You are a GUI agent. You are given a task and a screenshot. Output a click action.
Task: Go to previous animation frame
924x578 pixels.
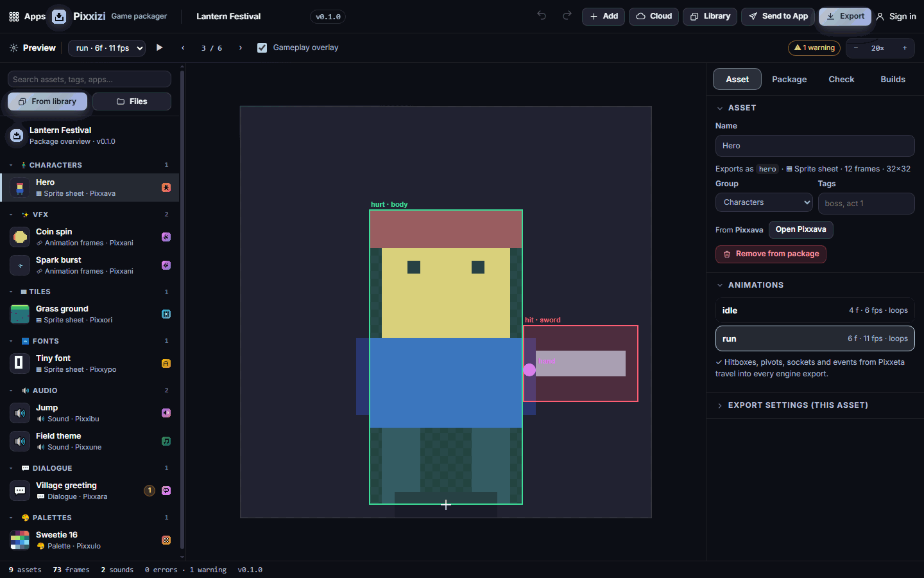183,48
